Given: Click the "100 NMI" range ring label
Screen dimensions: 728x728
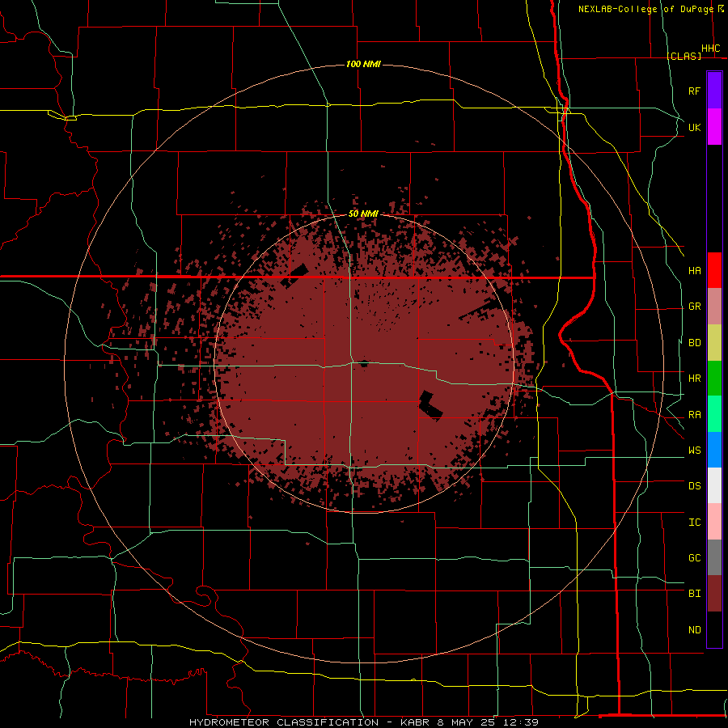Looking at the screenshot, I should (x=363, y=64).
